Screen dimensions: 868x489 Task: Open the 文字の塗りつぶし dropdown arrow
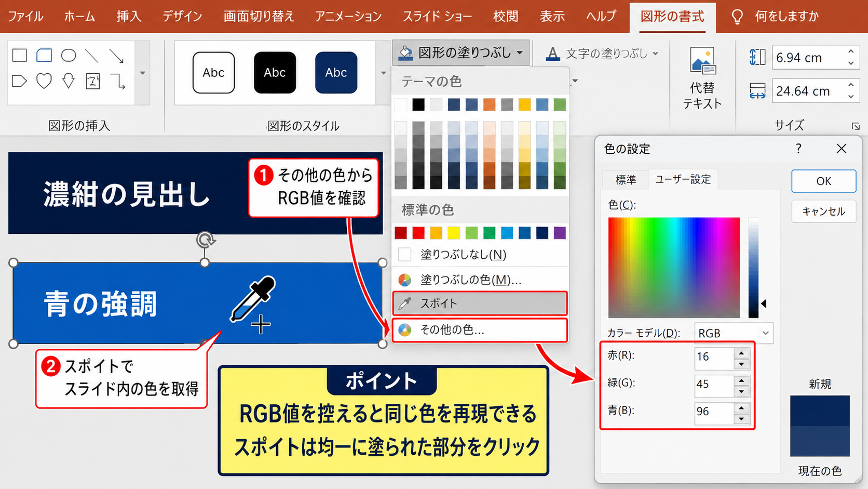click(x=655, y=54)
